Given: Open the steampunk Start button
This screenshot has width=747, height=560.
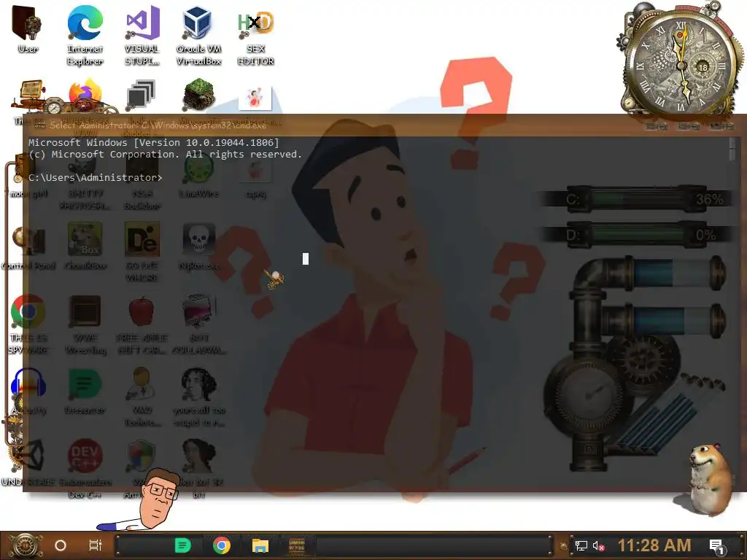Looking at the screenshot, I should [24, 545].
